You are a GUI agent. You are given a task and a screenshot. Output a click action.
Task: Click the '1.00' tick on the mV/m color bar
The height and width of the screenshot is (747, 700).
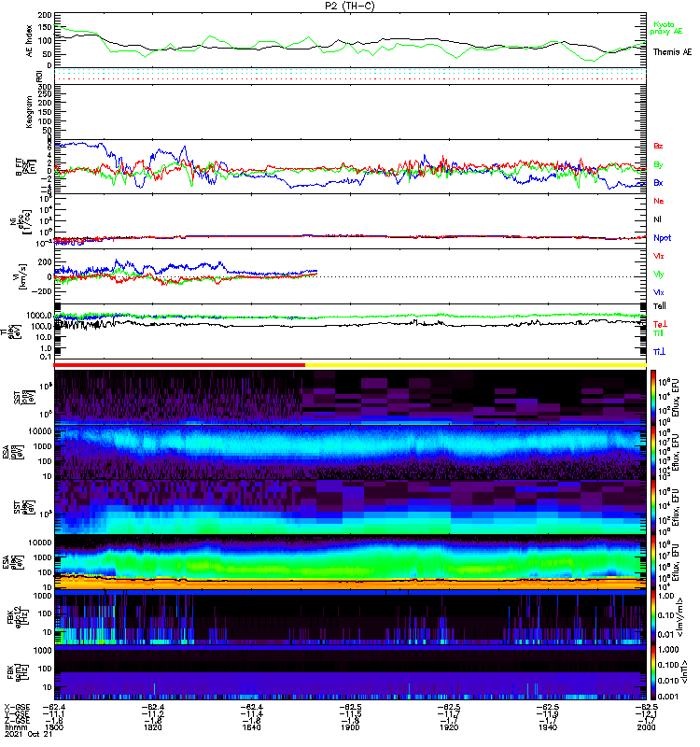click(665, 596)
